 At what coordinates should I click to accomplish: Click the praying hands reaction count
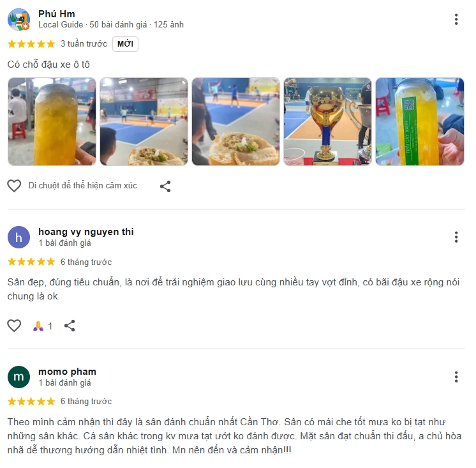point(43,326)
